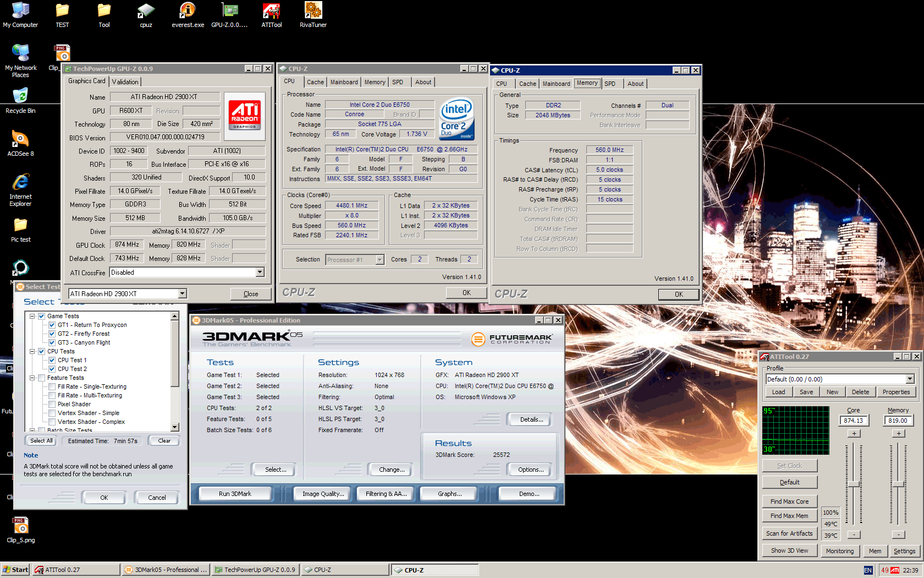The width and height of the screenshot is (924, 578).
Task: Click the ATI Radeon logo in GPU-Z
Action: coord(245,115)
